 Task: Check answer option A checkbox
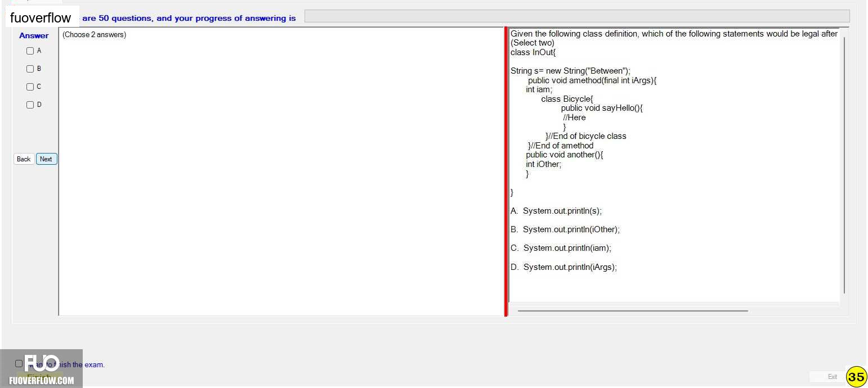[x=30, y=51]
